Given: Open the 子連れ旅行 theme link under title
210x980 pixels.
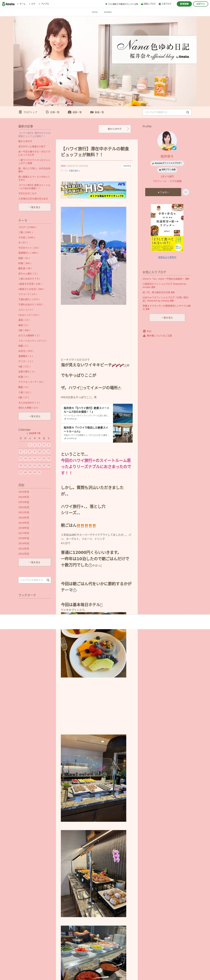Looking at the screenshot, I should coord(74,171).
